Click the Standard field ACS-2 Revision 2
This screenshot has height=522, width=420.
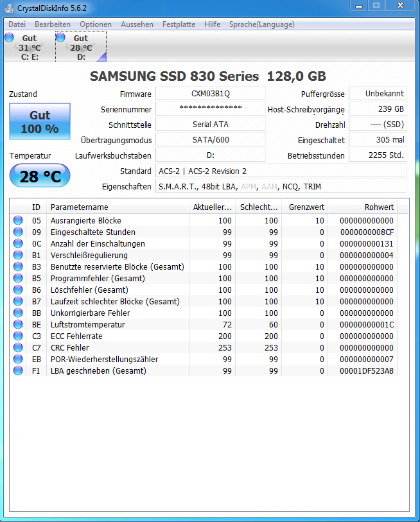click(x=281, y=171)
